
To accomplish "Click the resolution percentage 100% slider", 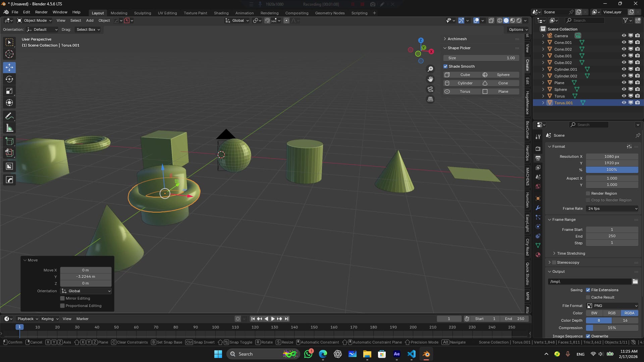I will [x=612, y=170].
